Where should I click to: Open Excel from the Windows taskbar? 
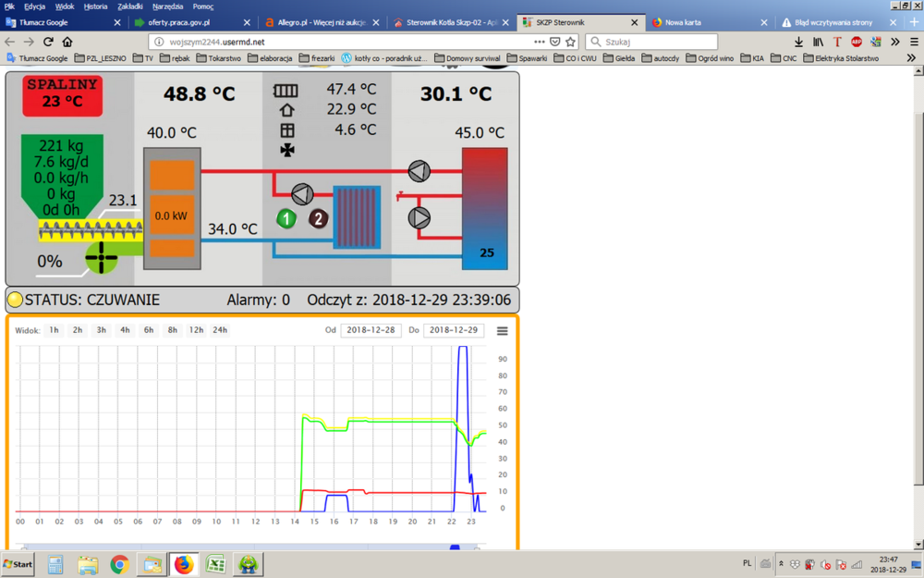(215, 564)
